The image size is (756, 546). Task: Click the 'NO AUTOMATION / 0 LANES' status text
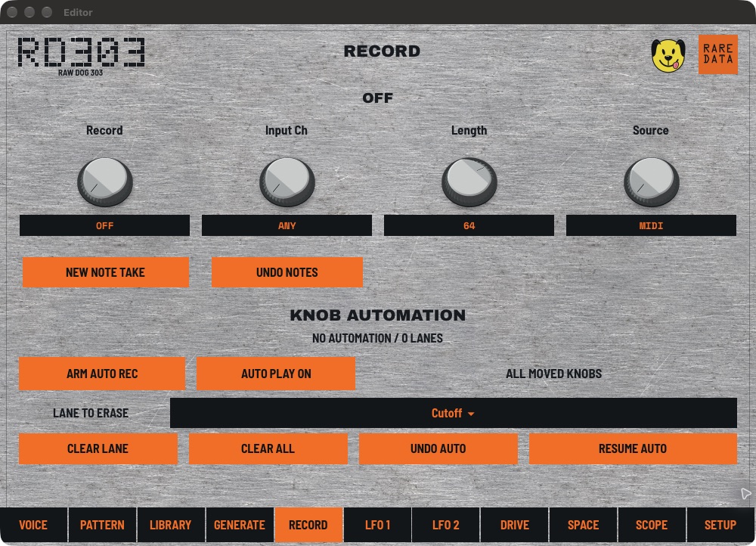377,338
